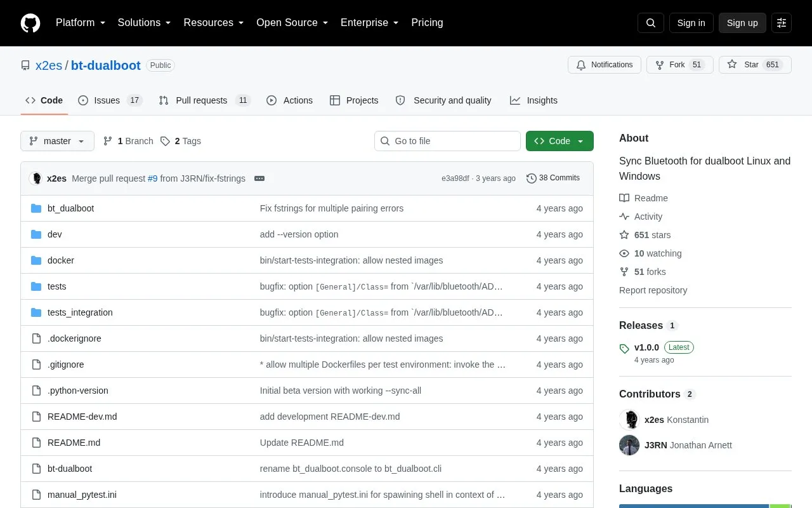Viewport: 812px width, 508px height.
Task: Open the green Code dropdown
Action: point(560,141)
